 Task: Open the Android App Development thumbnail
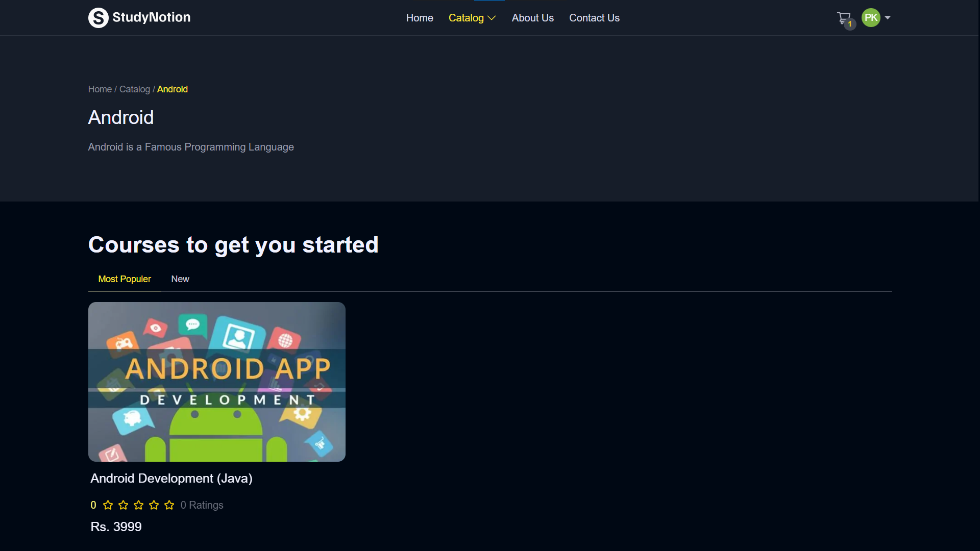click(x=217, y=382)
